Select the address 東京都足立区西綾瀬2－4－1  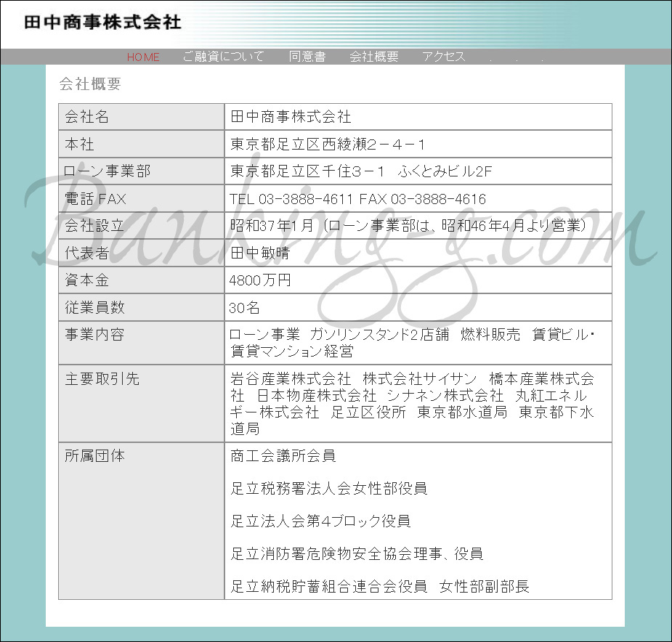click(x=328, y=144)
